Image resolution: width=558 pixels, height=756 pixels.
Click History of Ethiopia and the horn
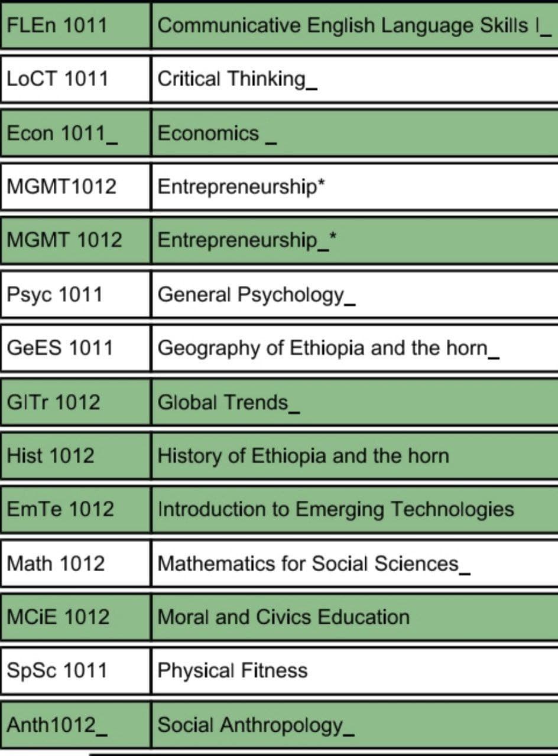pos(303,456)
